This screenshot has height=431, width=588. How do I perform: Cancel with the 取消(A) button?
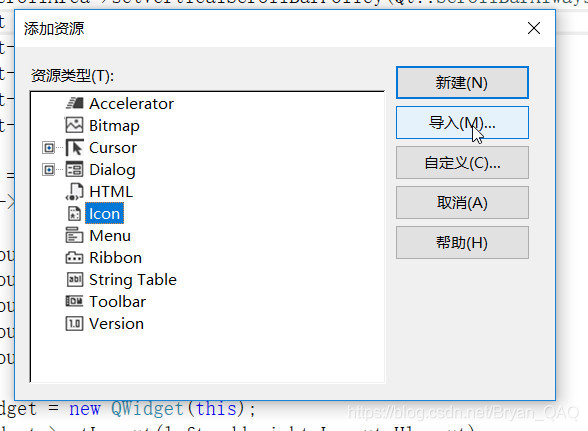pyautogui.click(x=462, y=203)
